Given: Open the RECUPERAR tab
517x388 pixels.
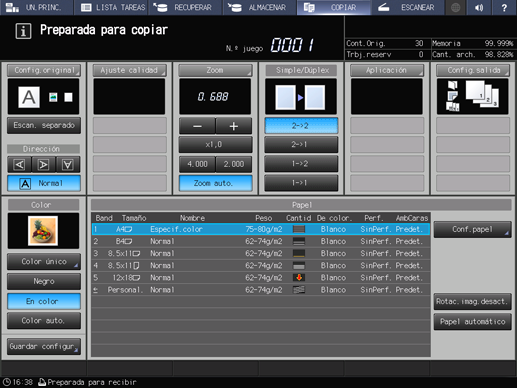Looking at the screenshot, I should 185,7.
